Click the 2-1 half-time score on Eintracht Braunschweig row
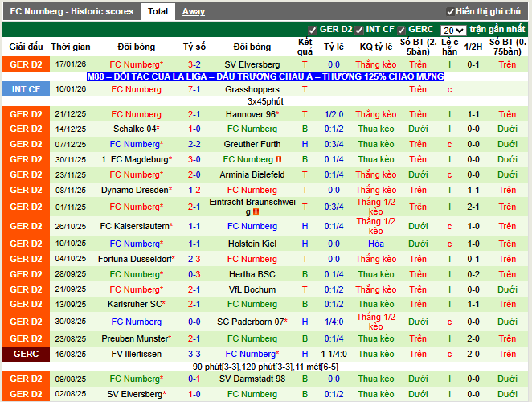The image size is (532, 402). [x=473, y=207]
